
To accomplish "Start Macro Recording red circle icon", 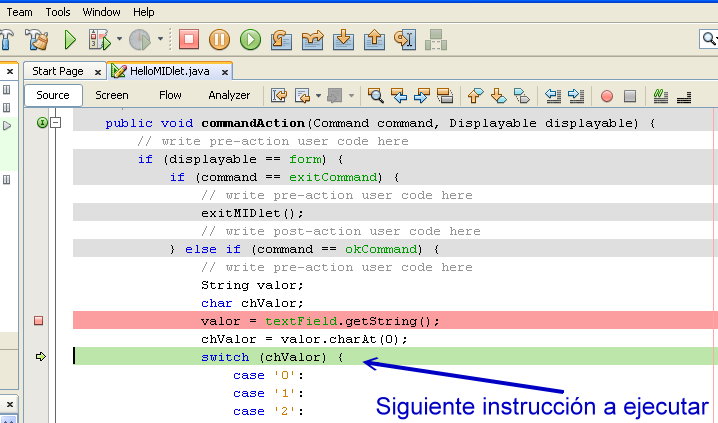I will pyautogui.click(x=607, y=96).
